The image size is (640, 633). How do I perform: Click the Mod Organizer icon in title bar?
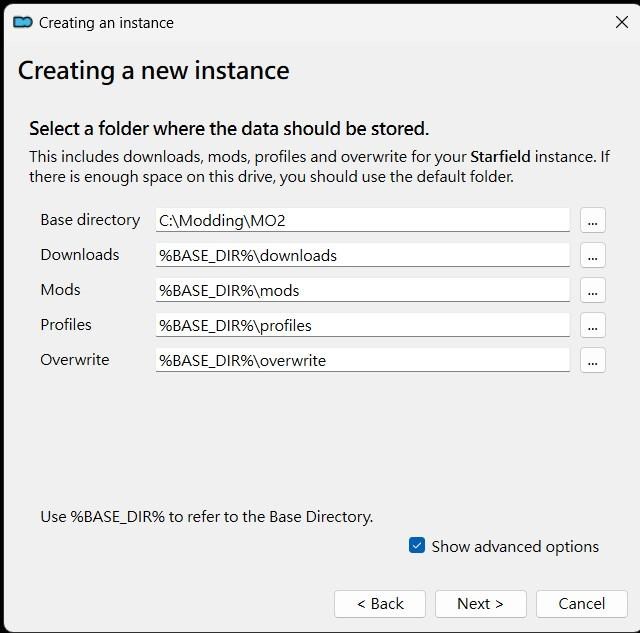click(22, 22)
